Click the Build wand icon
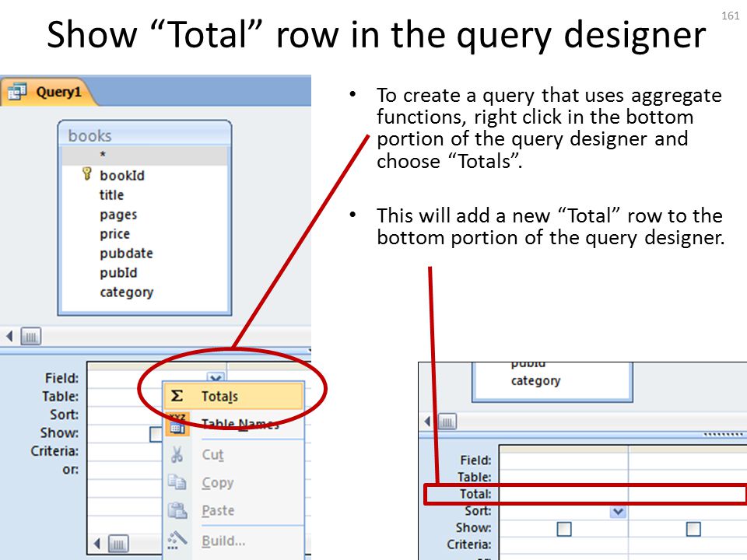This screenshot has width=747, height=560. tap(177, 540)
